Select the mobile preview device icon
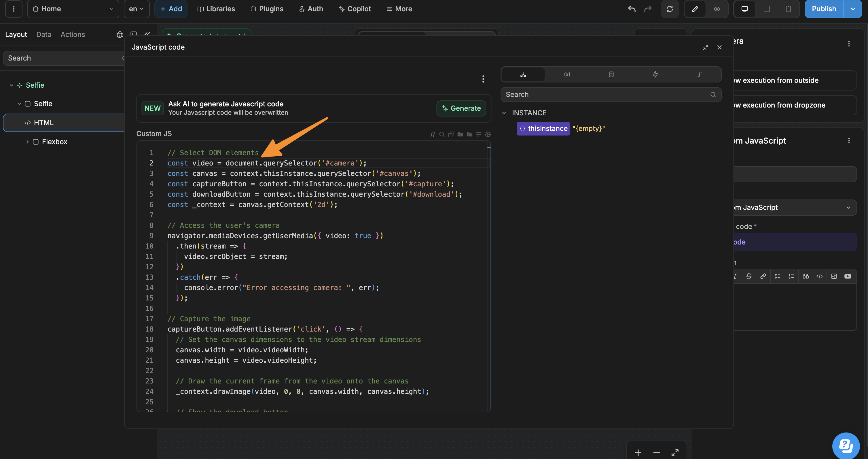 pos(788,9)
